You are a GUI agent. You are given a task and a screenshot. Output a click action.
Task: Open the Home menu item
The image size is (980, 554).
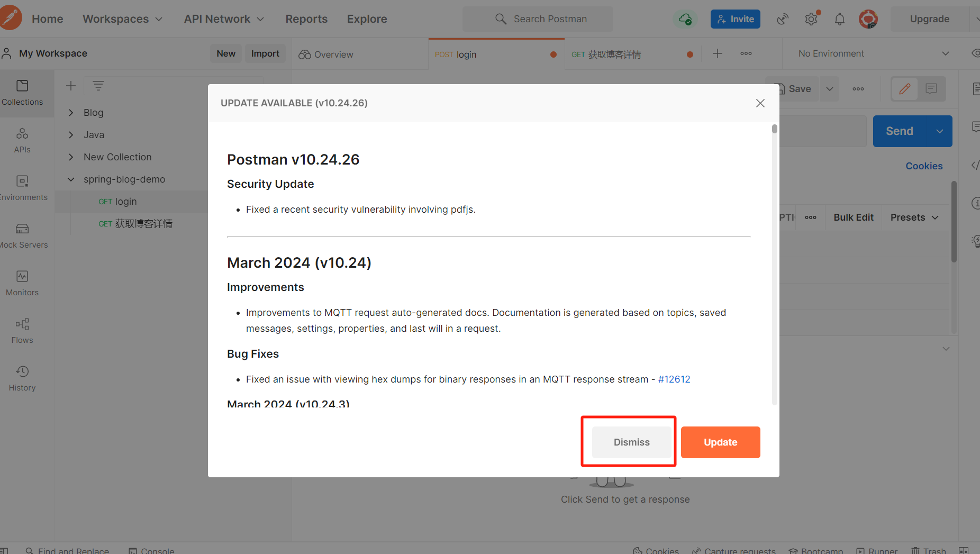coord(47,19)
